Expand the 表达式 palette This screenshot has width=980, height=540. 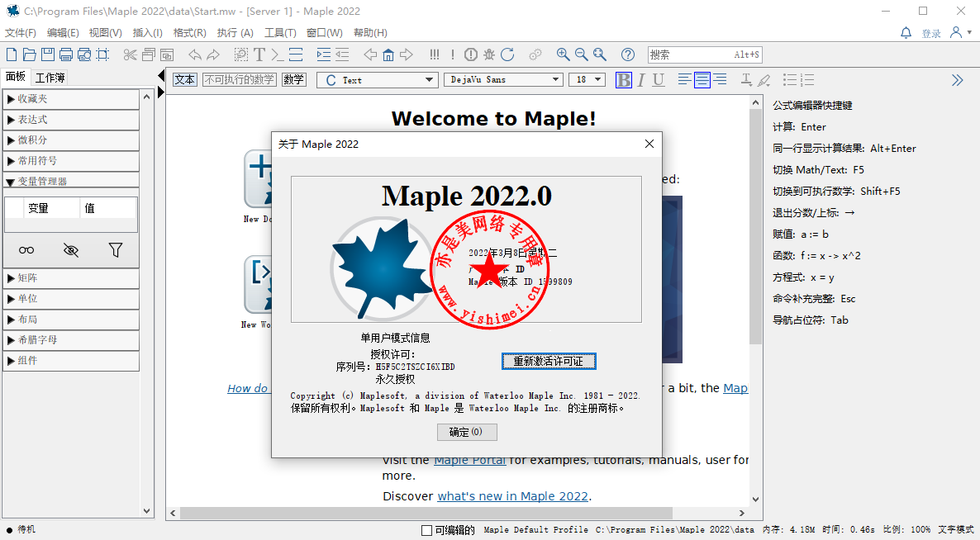71,119
